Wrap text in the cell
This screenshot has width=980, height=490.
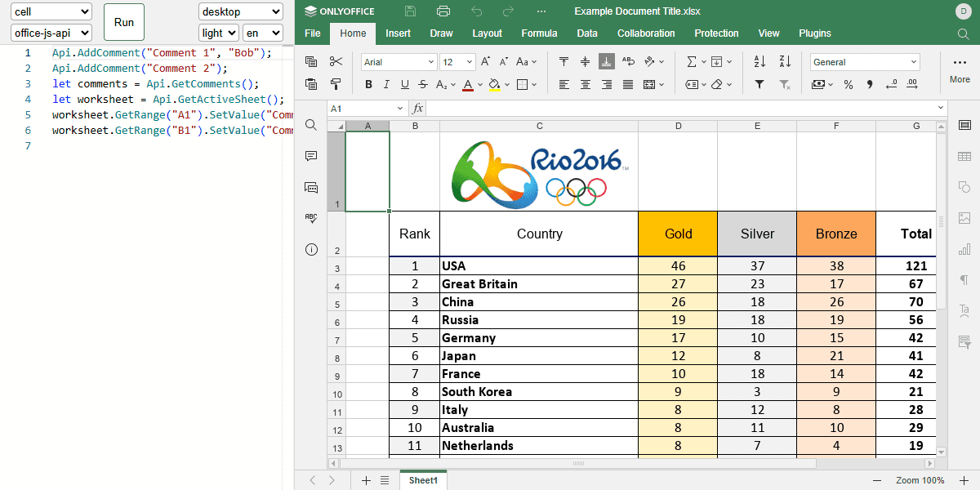(628, 62)
